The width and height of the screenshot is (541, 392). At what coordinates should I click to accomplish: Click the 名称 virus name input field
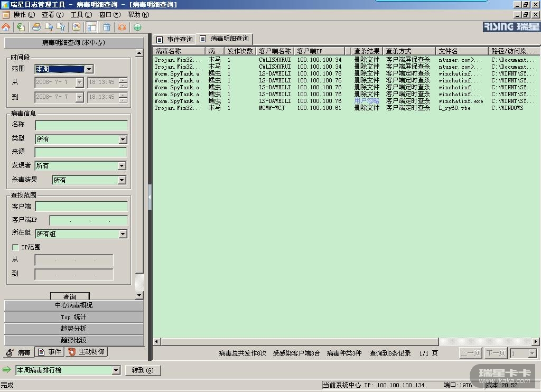pyautogui.click(x=81, y=125)
